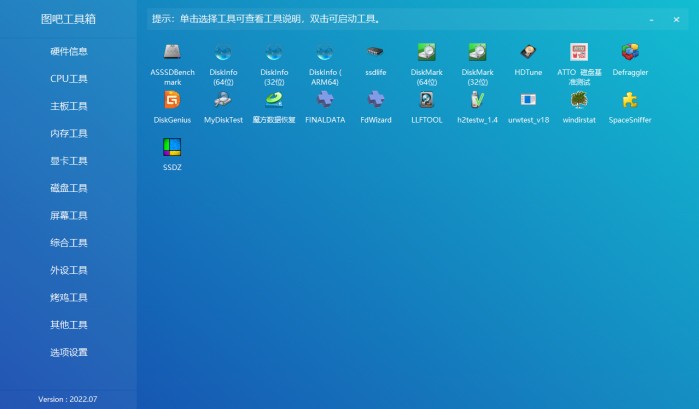Viewport: 699px width, 409px height.
Task: Switch to the CPU工具 category
Action: click(69, 79)
